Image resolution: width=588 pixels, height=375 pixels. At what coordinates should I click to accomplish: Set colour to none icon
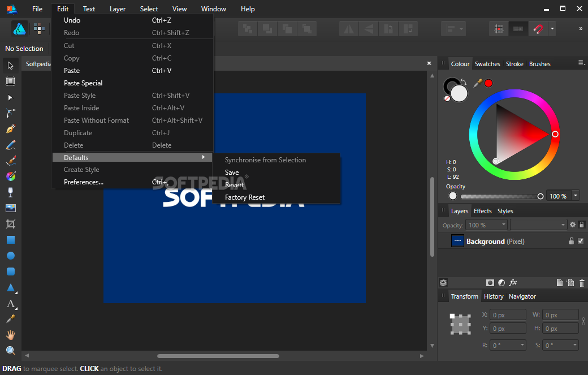pos(447,98)
